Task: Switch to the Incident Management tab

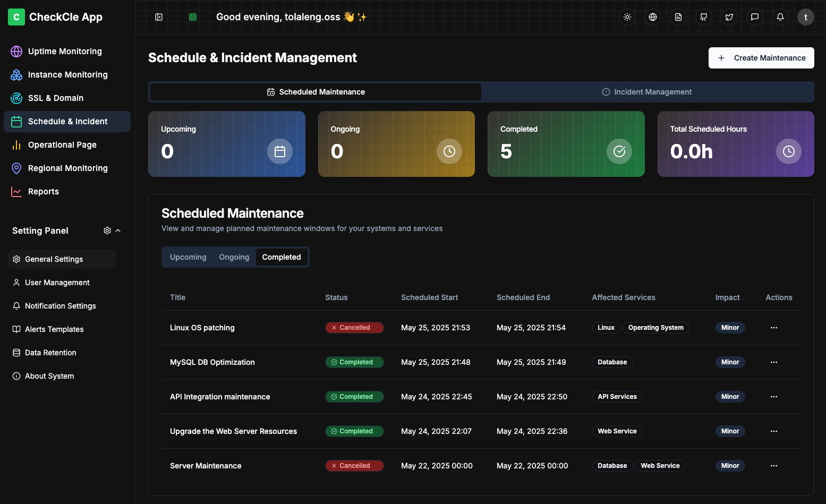Action: (x=647, y=91)
